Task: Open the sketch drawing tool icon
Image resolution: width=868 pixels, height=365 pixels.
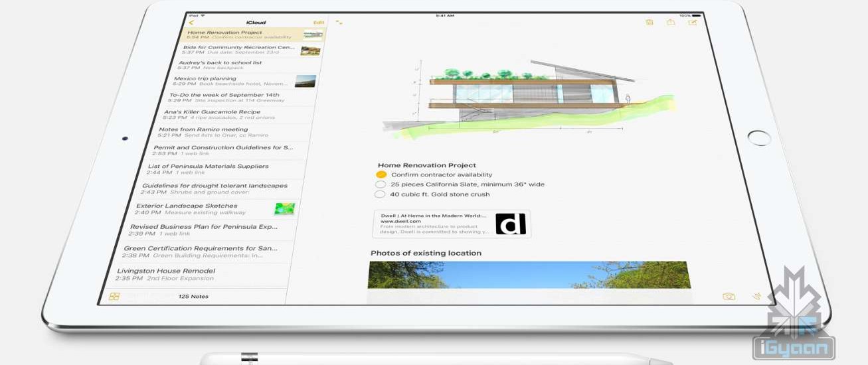Action: (x=756, y=297)
